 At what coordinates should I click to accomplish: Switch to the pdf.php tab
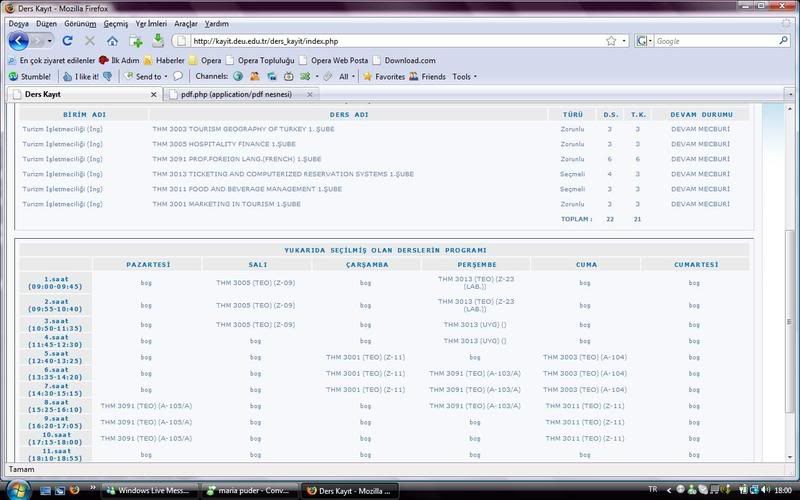click(x=230, y=94)
